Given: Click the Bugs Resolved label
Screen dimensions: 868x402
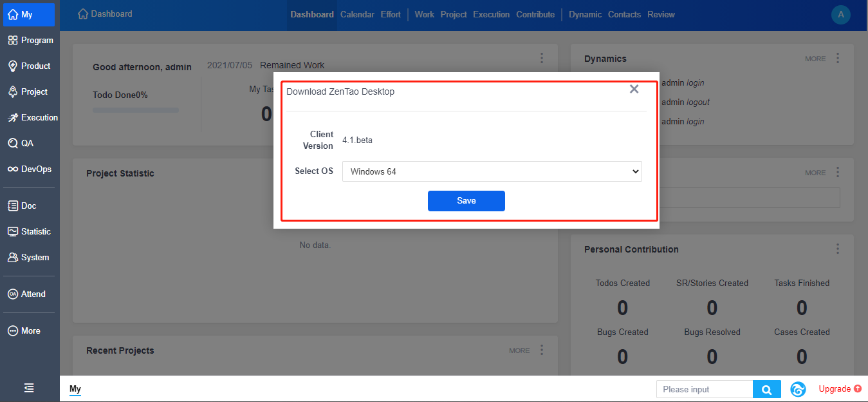Looking at the screenshot, I should coord(712,332).
